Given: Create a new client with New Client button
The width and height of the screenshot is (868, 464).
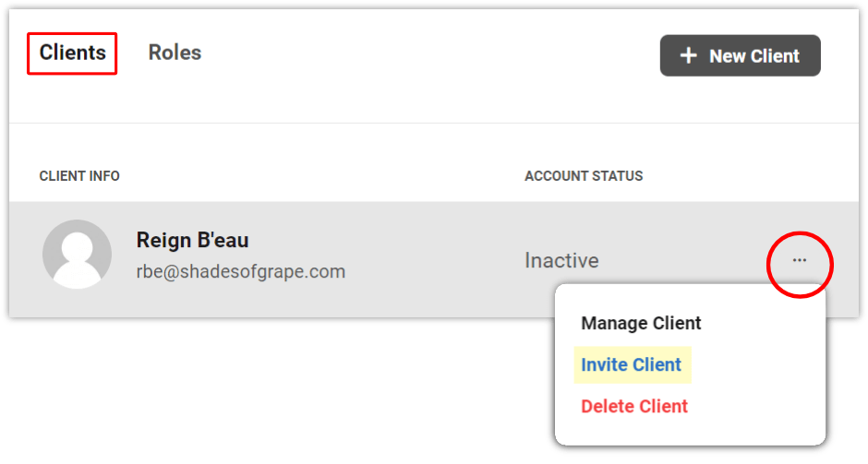Looking at the screenshot, I should 741,55.
